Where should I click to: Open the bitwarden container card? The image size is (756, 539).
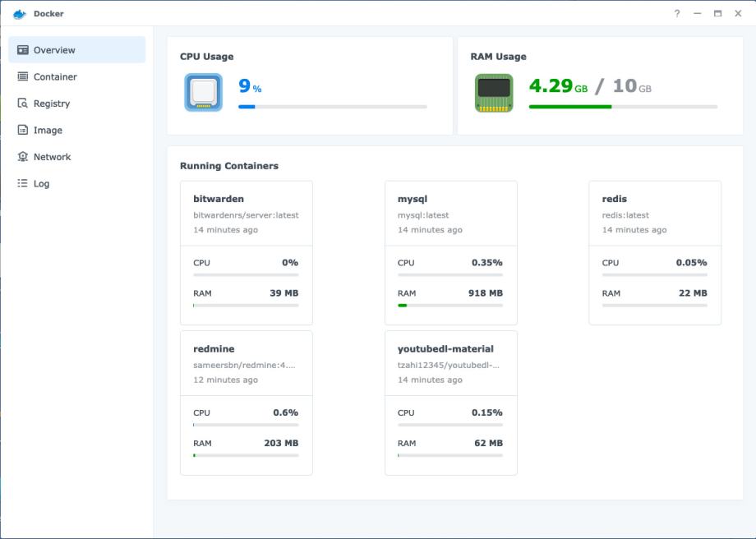246,252
